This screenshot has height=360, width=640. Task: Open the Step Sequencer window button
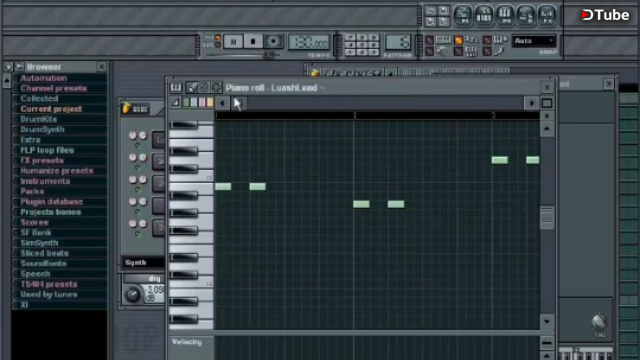click(x=484, y=16)
